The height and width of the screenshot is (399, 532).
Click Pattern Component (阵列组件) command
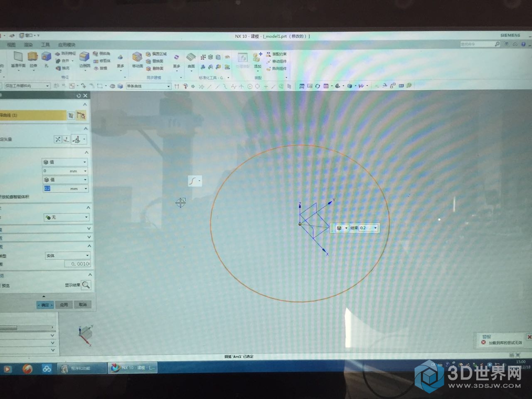click(x=276, y=69)
